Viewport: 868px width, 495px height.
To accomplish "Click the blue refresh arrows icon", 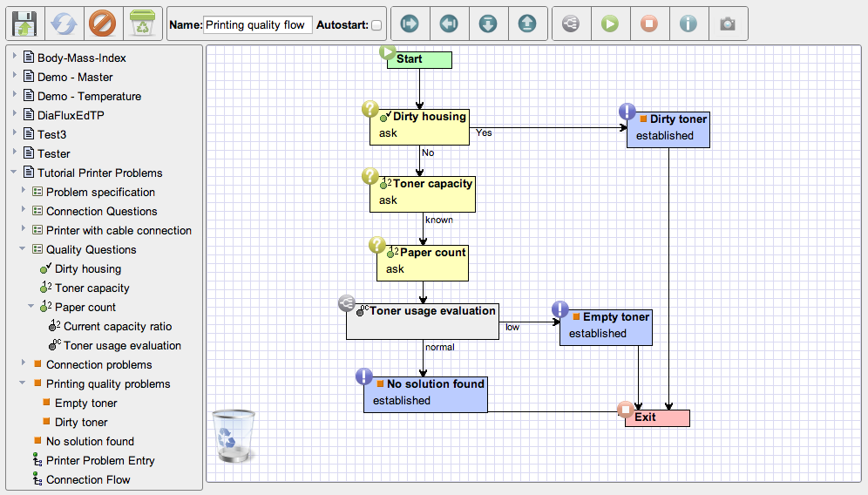I will click(x=64, y=24).
